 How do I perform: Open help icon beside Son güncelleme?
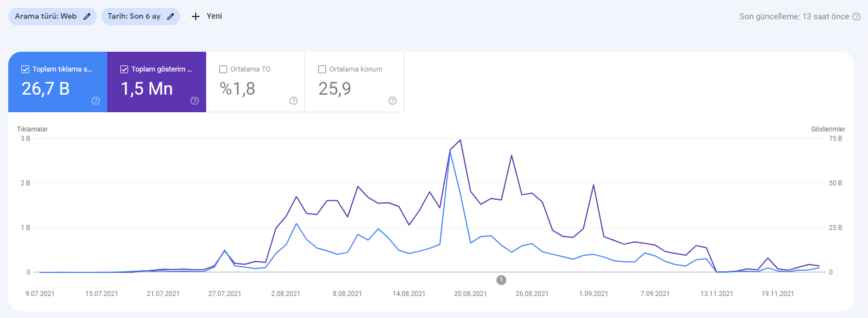click(x=856, y=17)
